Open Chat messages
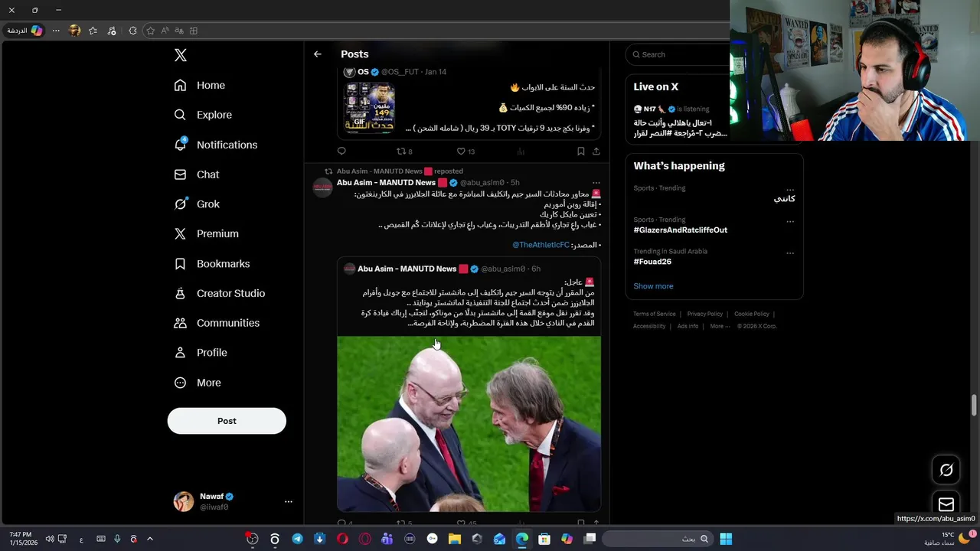This screenshot has width=980, height=551. click(x=197, y=174)
